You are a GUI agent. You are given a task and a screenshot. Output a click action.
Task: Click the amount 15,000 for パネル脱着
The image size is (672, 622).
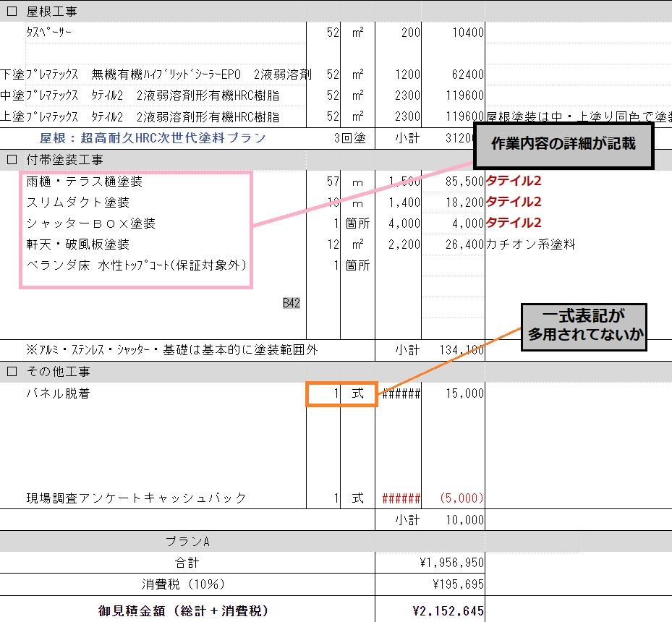pos(464,393)
